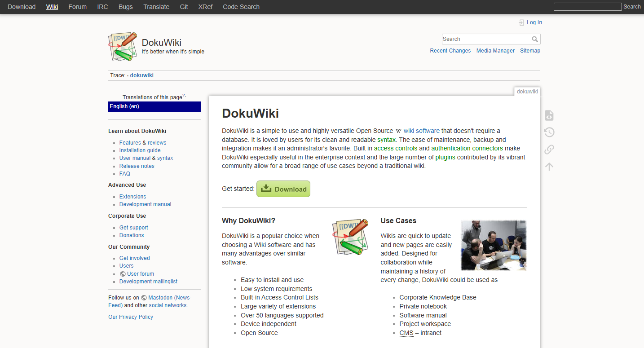The height and width of the screenshot is (348, 644).
Task: Open the social networks link
Action: pyautogui.click(x=168, y=305)
